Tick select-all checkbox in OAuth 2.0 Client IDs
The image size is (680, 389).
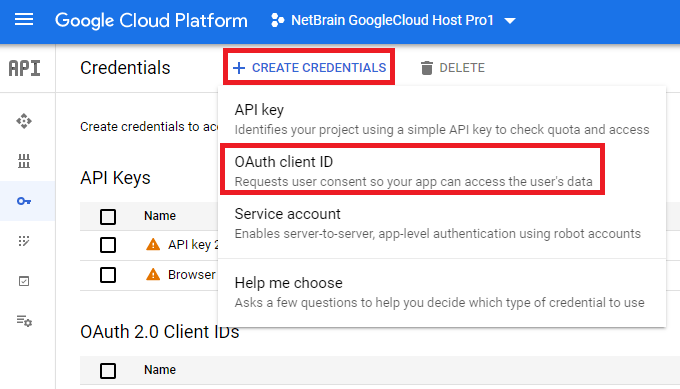(108, 371)
